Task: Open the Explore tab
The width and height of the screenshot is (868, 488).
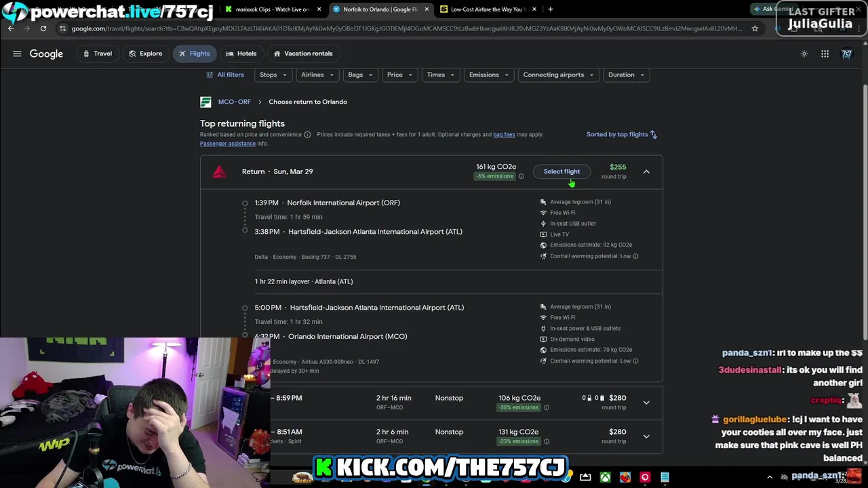Action: (x=145, y=54)
